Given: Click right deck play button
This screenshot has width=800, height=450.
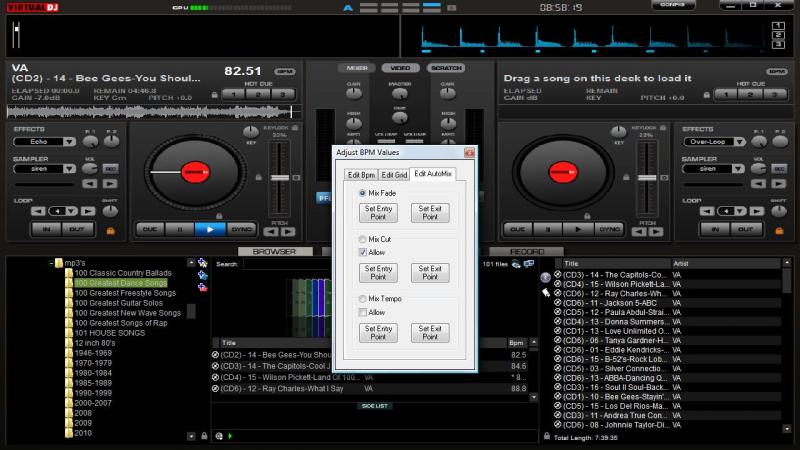Looking at the screenshot, I should [578, 230].
